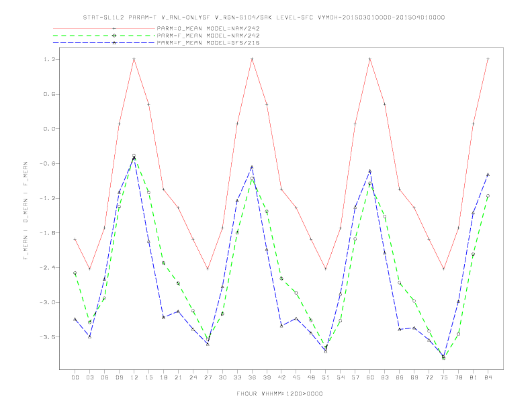Click x-axis forecast hour label 54
This screenshot has width=532, height=411.
341,377
